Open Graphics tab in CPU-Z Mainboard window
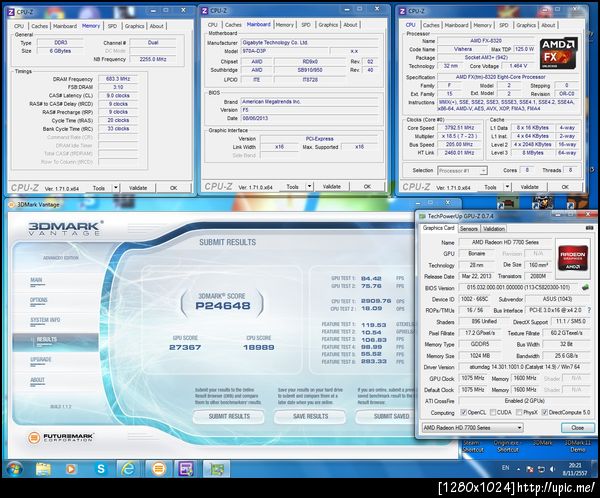This screenshot has height=498, width=600. [x=328, y=24]
